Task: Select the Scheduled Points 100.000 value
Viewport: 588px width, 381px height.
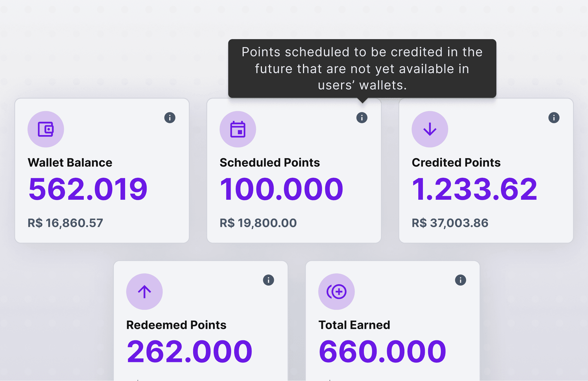Action: [281, 189]
